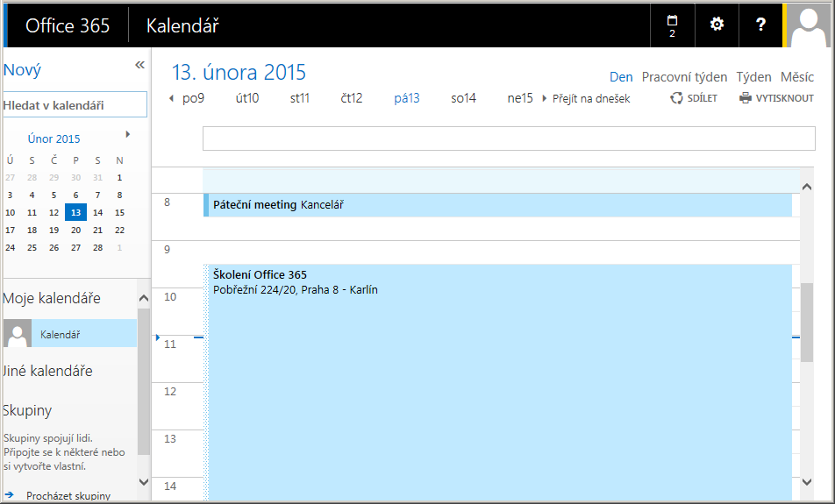Open the settings gear menu
This screenshot has width=835, height=504.
717,25
